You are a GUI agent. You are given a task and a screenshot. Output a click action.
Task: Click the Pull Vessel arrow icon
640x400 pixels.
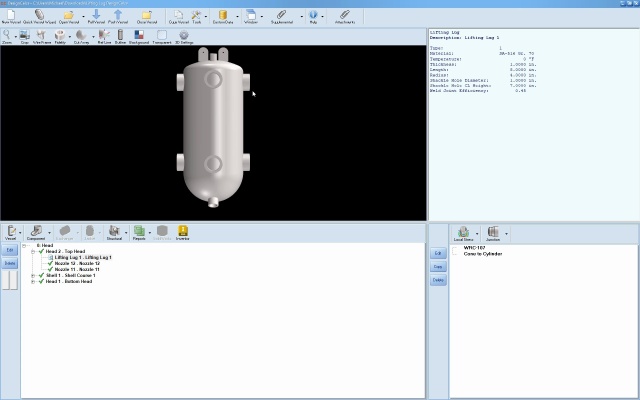click(x=95, y=15)
